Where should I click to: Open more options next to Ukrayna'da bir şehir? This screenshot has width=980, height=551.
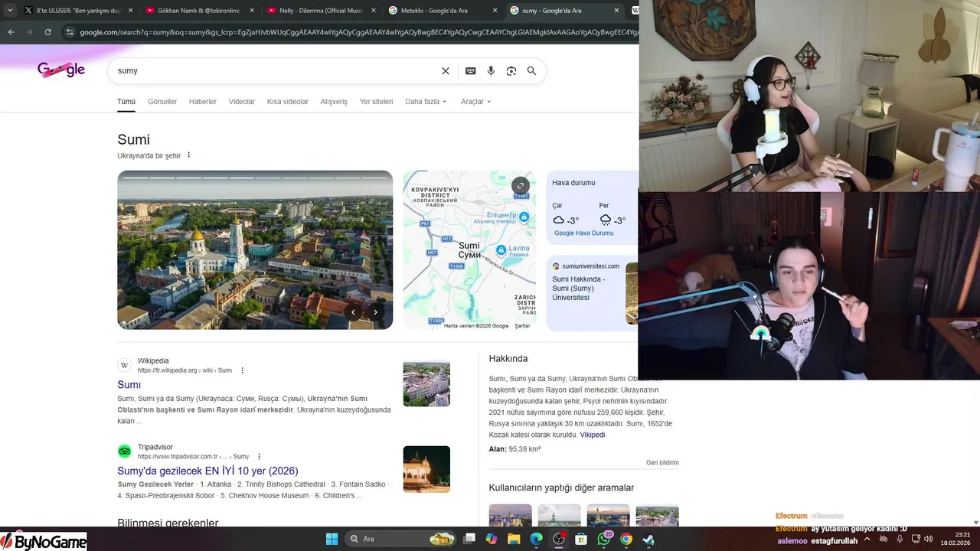tap(189, 155)
